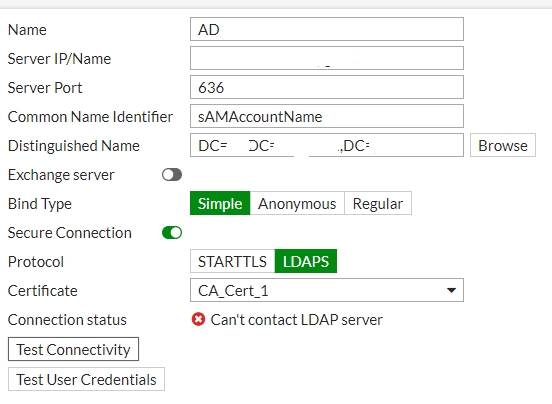Disable the Secure Connection switch
The image size is (552, 404).
tap(172, 233)
